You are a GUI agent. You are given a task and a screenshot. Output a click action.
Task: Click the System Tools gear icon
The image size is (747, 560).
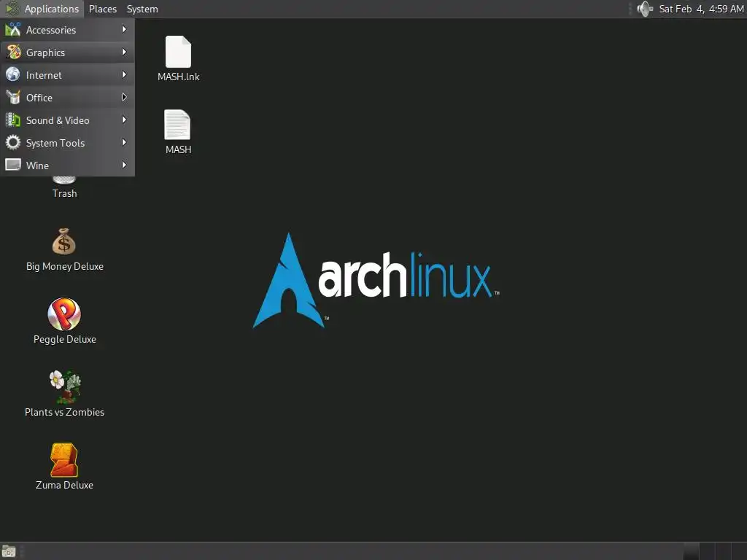point(13,142)
